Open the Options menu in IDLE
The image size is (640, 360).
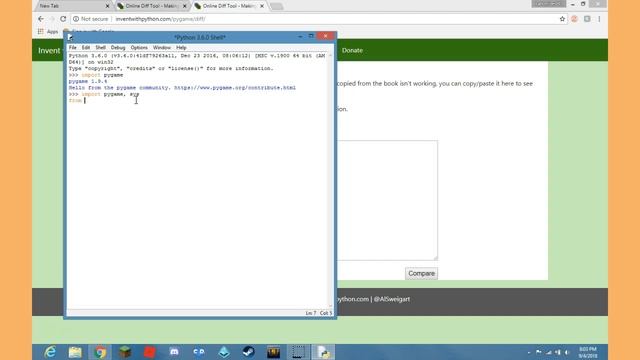(139, 48)
